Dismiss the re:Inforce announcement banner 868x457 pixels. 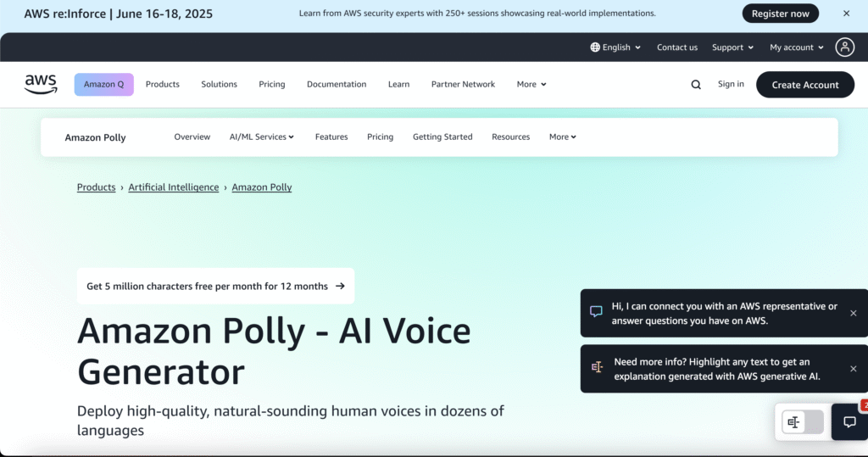click(846, 14)
